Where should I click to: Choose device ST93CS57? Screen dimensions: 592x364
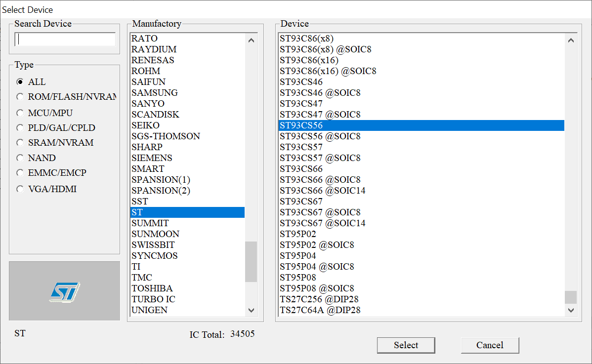click(x=422, y=147)
